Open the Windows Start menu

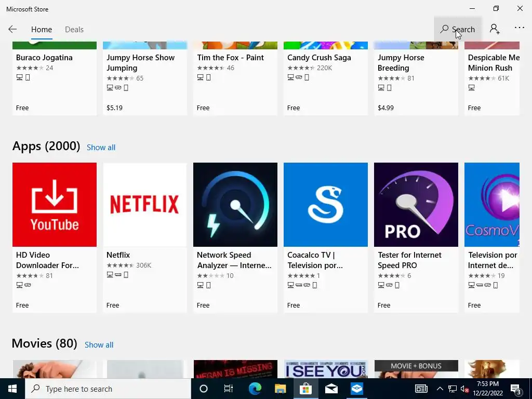(12, 389)
